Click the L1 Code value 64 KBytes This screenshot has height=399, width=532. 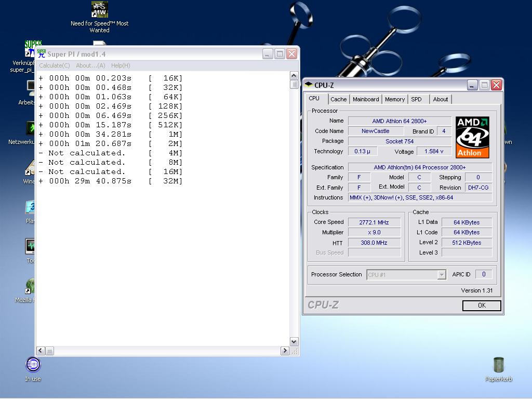(467, 232)
